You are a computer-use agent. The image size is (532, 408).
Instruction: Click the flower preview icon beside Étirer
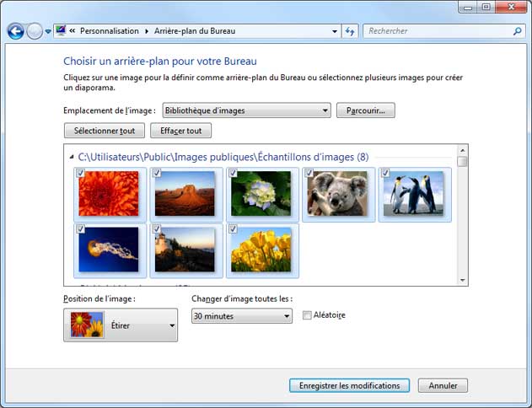click(87, 325)
